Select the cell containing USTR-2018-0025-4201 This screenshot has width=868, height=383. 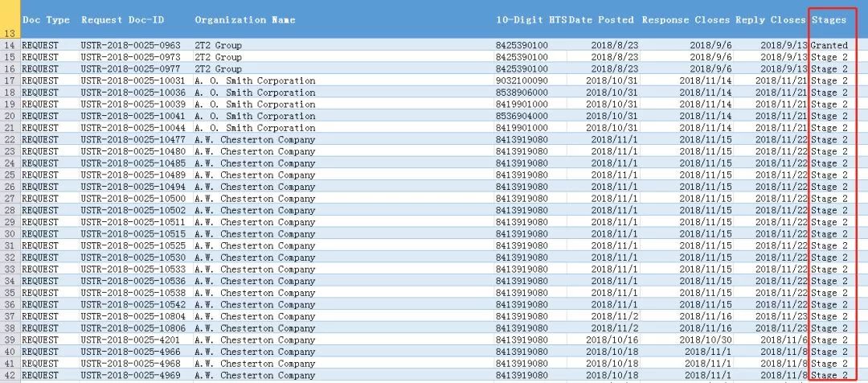click(131, 340)
